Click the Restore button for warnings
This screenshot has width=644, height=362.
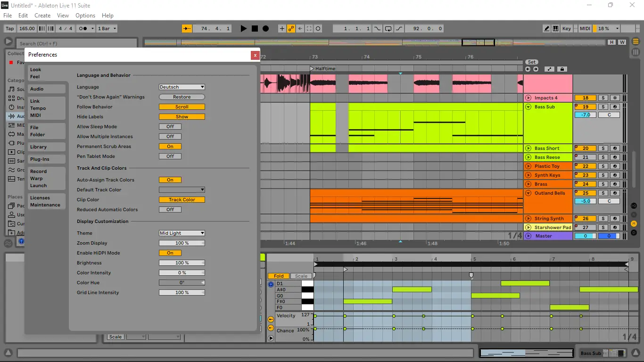[182, 97]
